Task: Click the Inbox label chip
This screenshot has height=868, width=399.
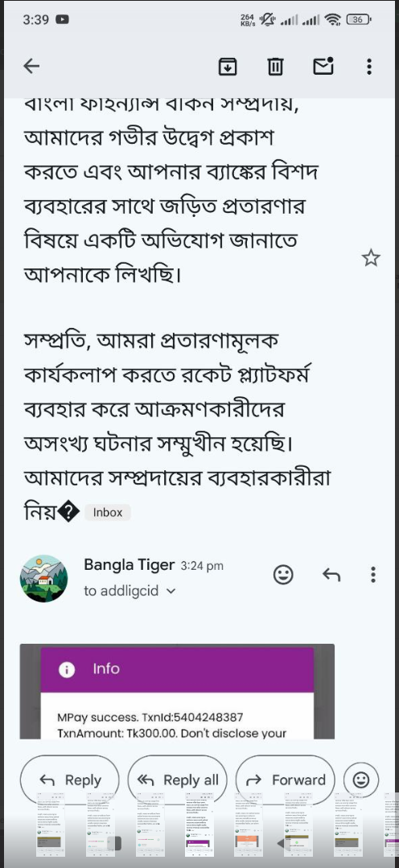Action: 108,512
